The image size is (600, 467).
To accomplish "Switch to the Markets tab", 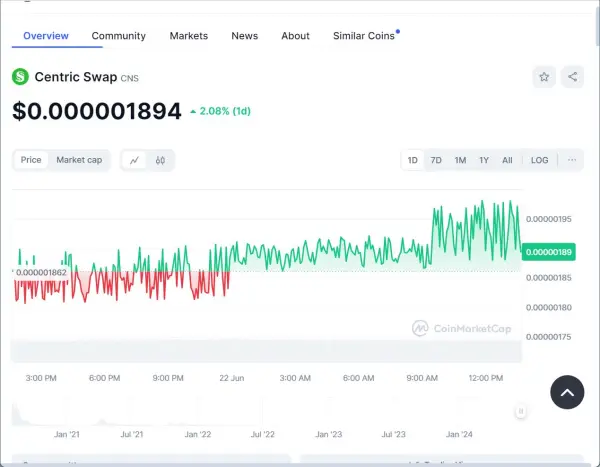I will pyautogui.click(x=189, y=36).
